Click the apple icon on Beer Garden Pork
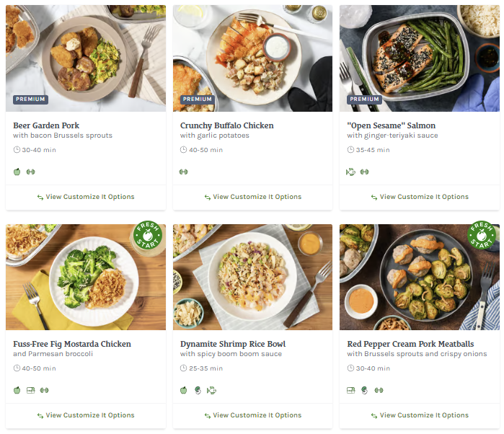 click(x=17, y=172)
